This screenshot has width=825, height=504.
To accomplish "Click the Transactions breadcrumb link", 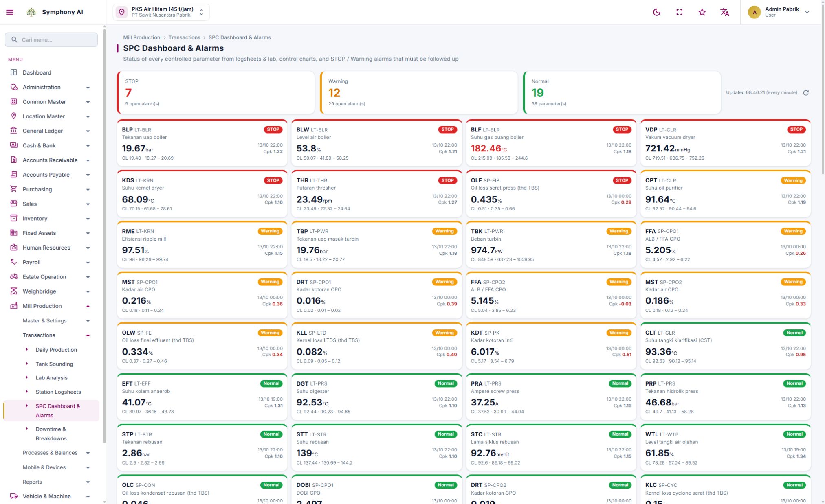I will point(184,37).
